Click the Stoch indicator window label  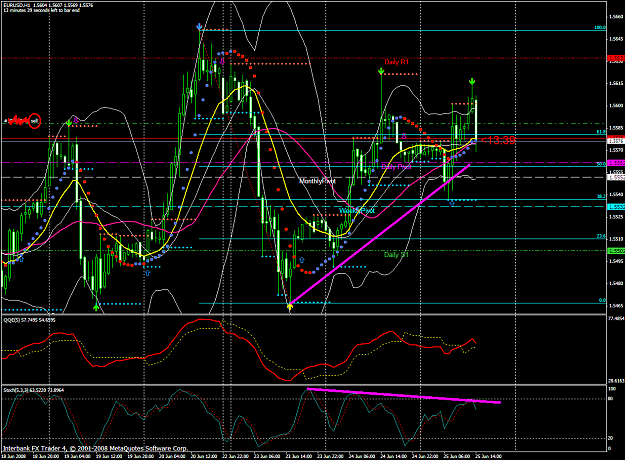pyautogui.click(x=34, y=390)
